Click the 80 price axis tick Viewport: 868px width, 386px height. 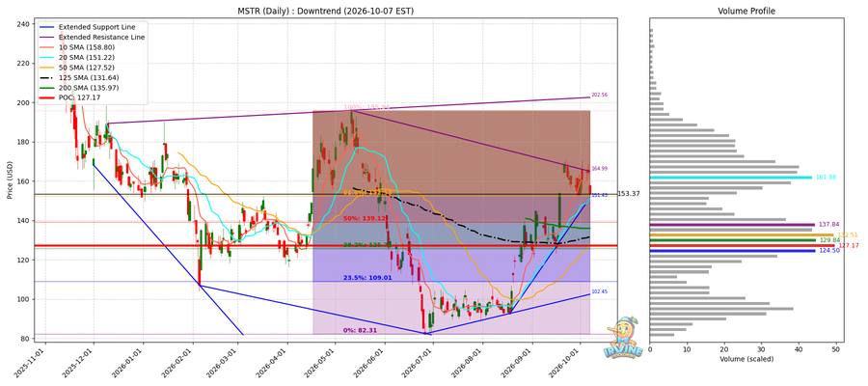25,339
